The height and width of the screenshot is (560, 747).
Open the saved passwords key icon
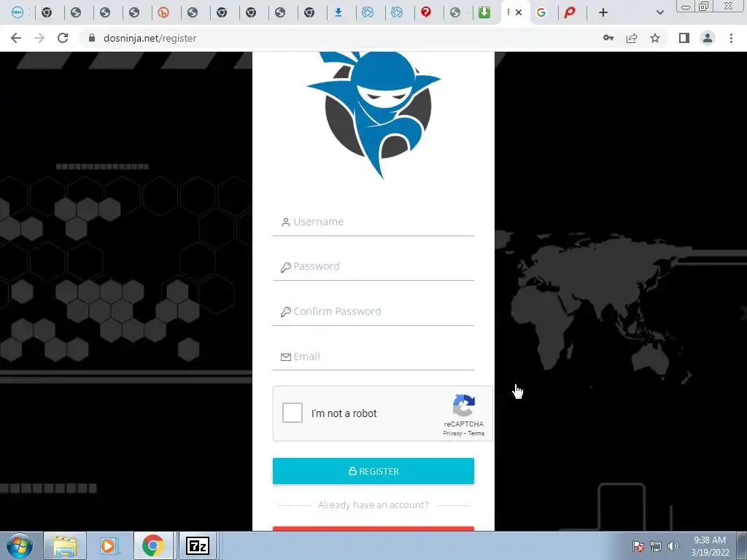[x=608, y=38]
